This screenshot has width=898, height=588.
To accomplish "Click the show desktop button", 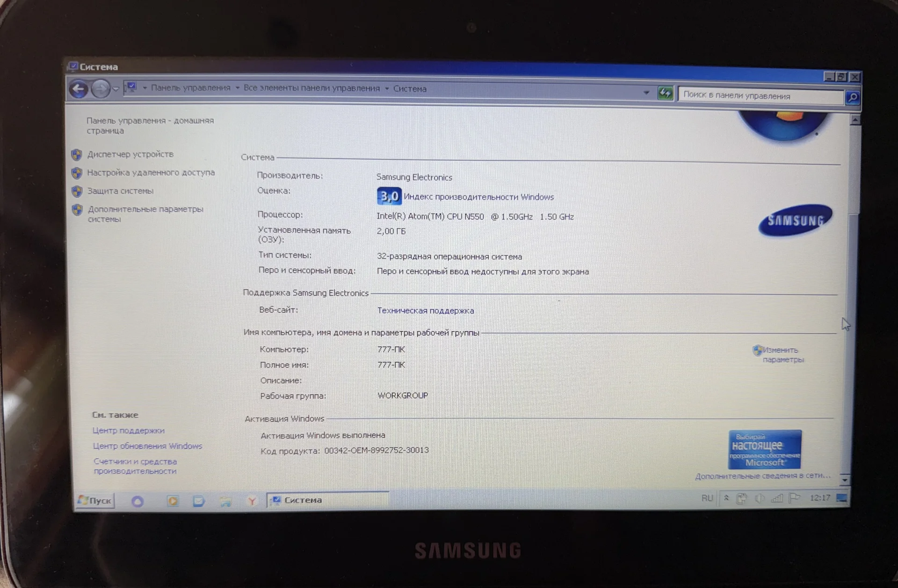I will pos(842,498).
